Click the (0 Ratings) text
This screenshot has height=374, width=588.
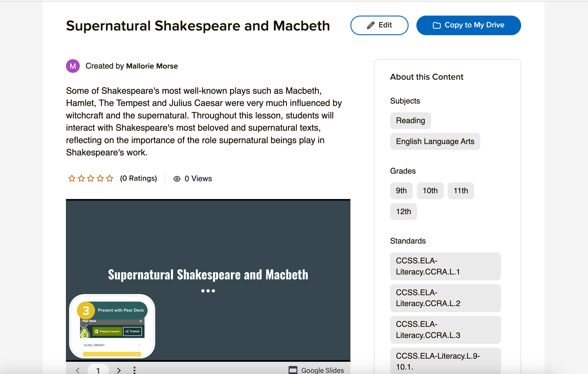(138, 179)
